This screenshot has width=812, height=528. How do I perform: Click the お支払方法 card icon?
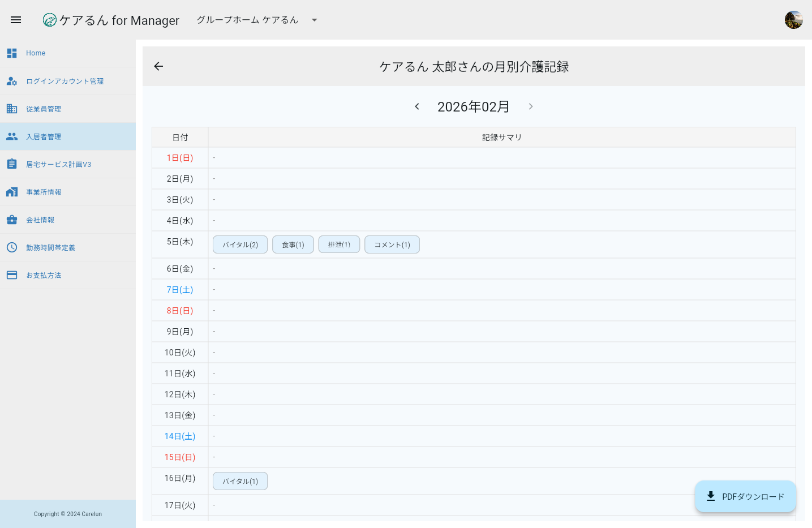tap(12, 275)
